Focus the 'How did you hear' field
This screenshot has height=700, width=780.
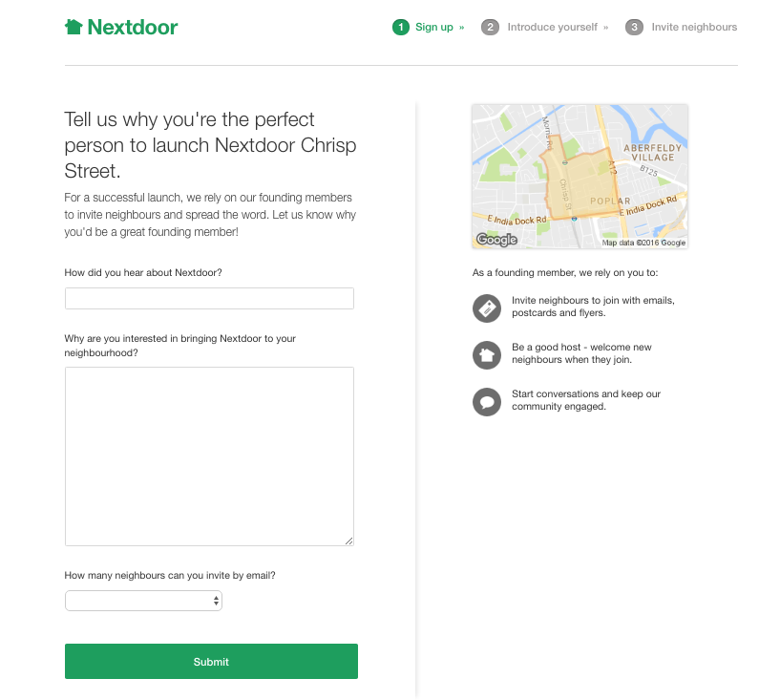tap(209, 299)
